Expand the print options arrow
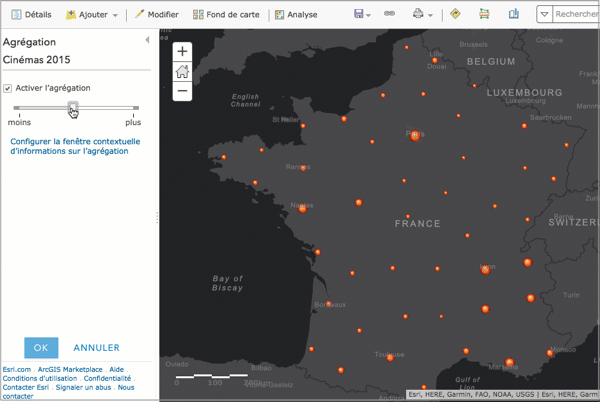This screenshot has width=600, height=402. 430,15
